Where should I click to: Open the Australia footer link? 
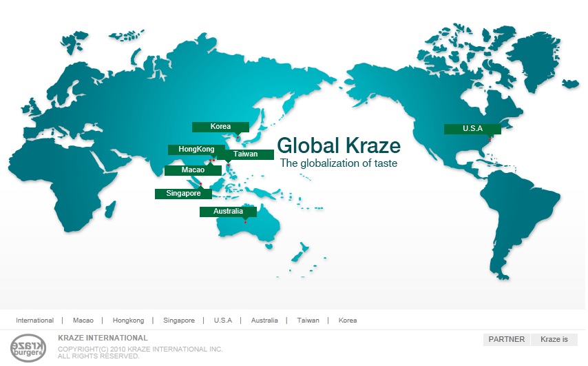[x=264, y=321]
